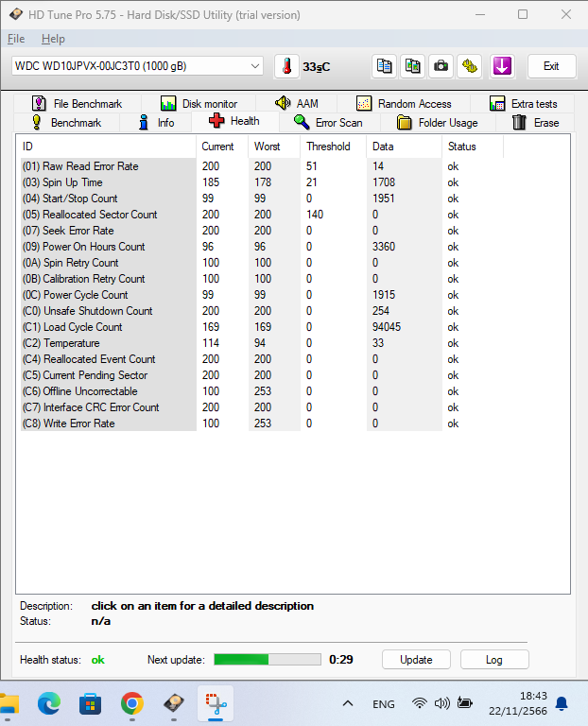Select the Spin Up Time row
588x726 pixels.
click(262, 182)
